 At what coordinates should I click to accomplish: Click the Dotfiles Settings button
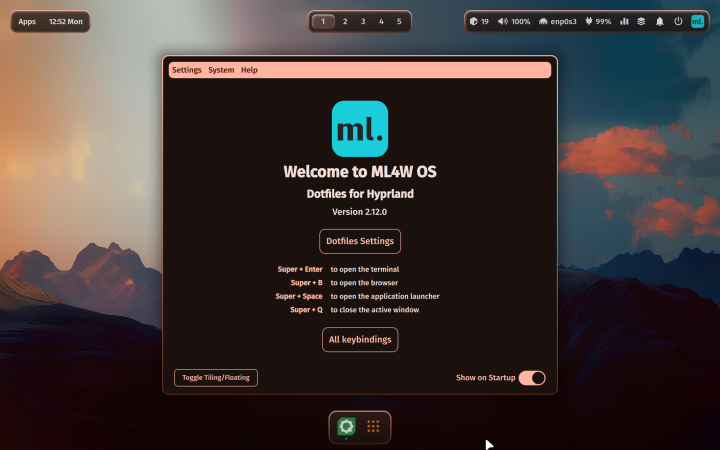pyautogui.click(x=360, y=241)
